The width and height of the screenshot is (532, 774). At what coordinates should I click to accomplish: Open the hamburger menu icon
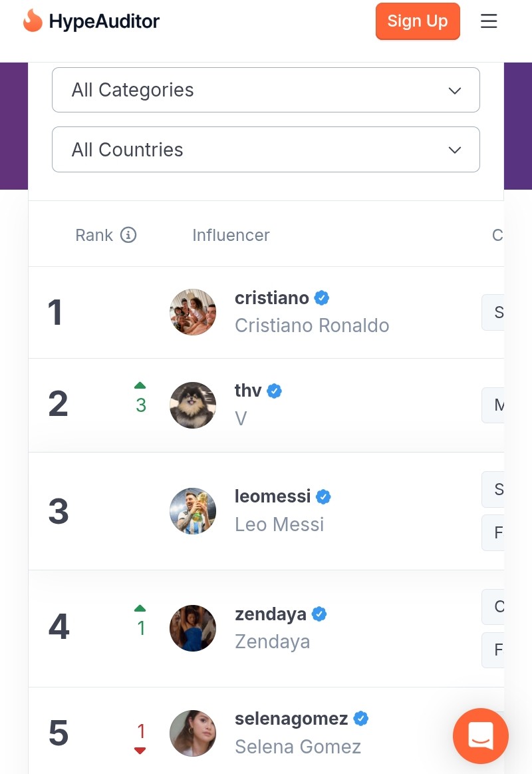(489, 21)
